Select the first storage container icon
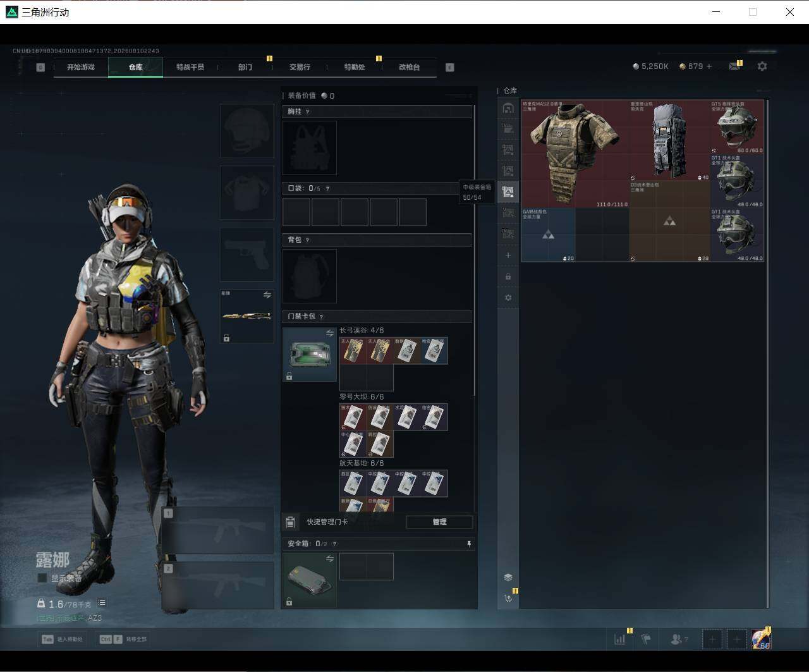This screenshot has height=672, width=809. (x=508, y=108)
